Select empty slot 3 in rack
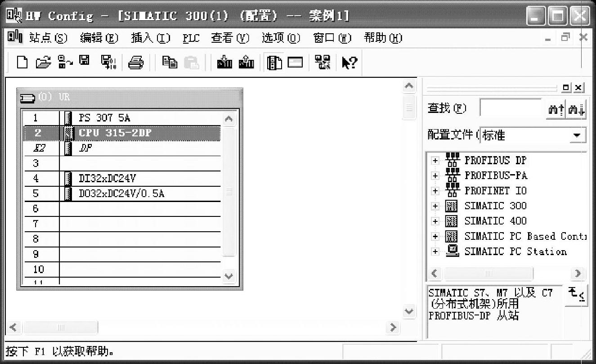 click(x=121, y=163)
